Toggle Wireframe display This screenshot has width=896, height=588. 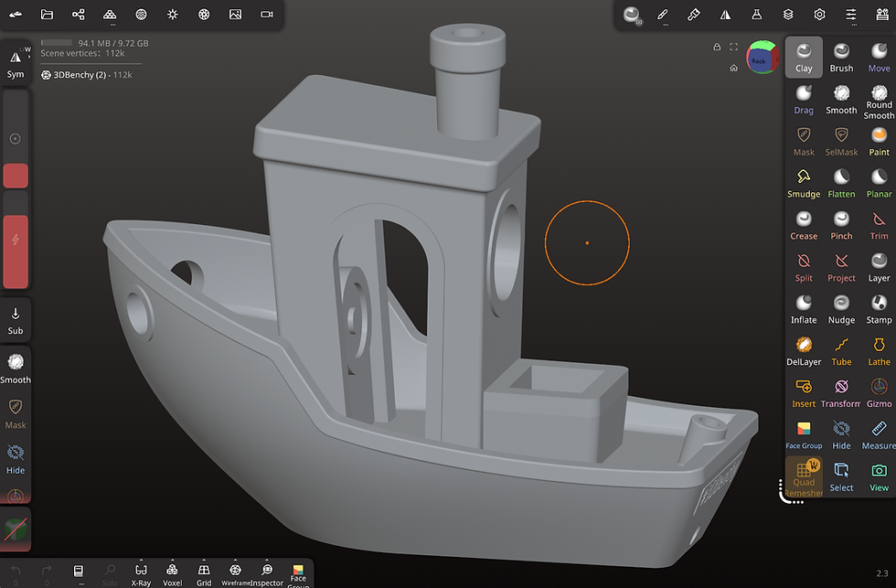pyautogui.click(x=236, y=573)
